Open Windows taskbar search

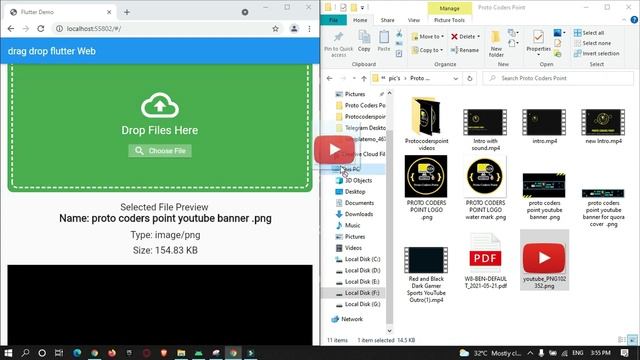tap(25, 353)
